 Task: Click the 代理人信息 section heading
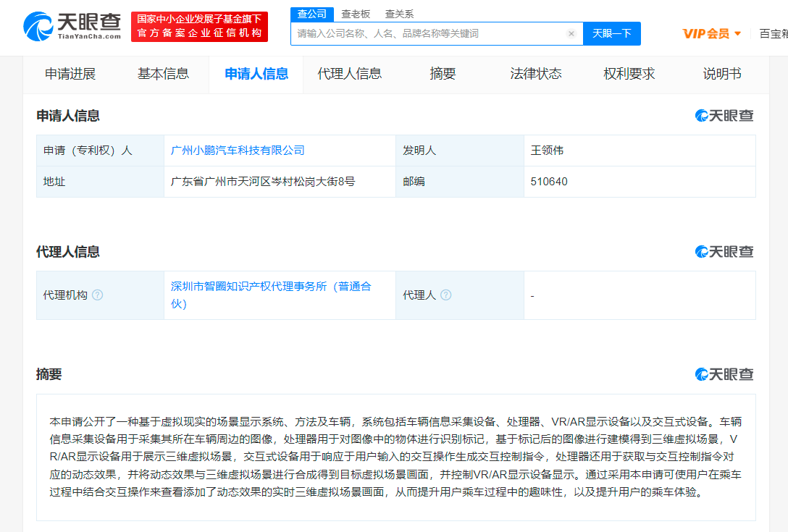pyautogui.click(x=68, y=252)
